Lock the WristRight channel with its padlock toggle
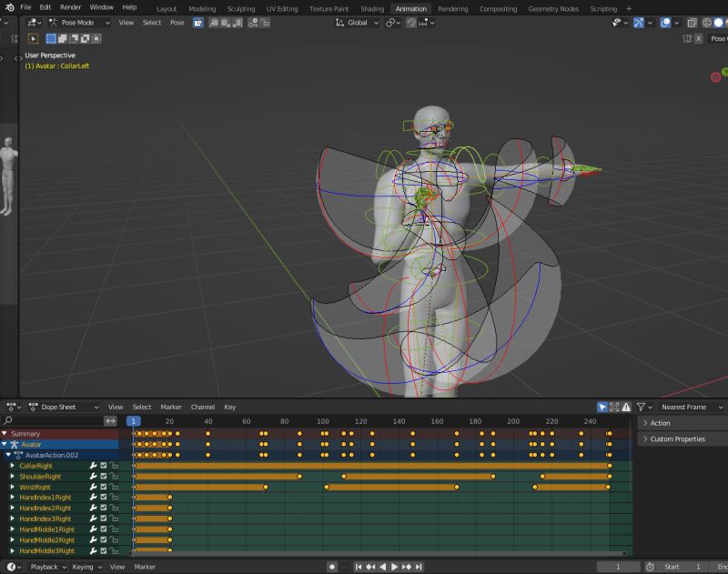 pos(115,487)
